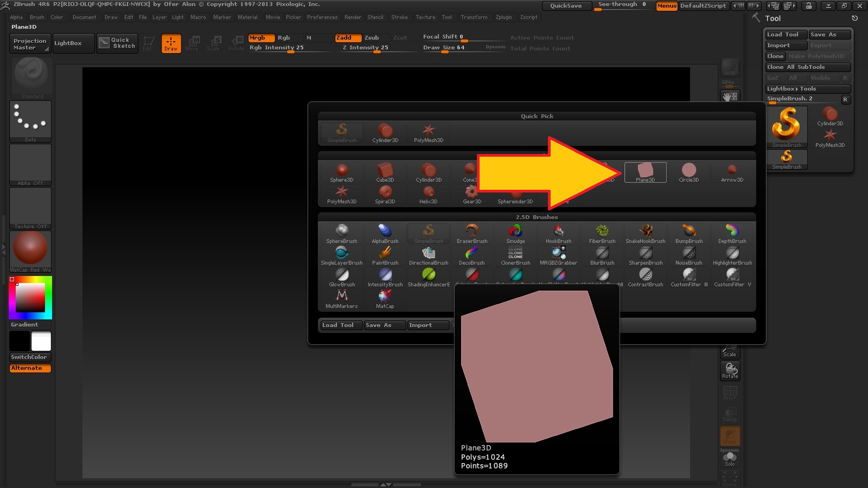Click Save As in the popup footer
Image resolution: width=868 pixels, height=488 pixels.
385,325
